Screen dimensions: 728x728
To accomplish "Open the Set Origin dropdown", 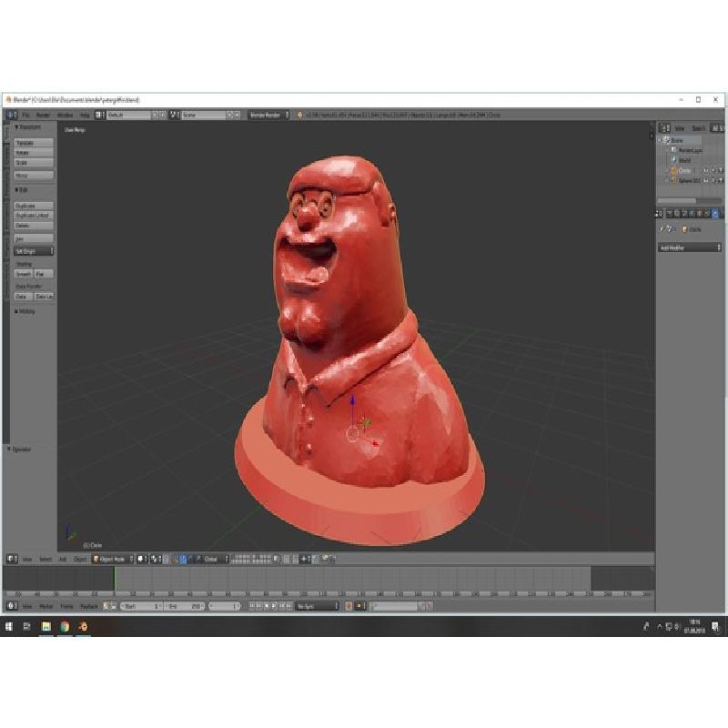I will (34, 251).
